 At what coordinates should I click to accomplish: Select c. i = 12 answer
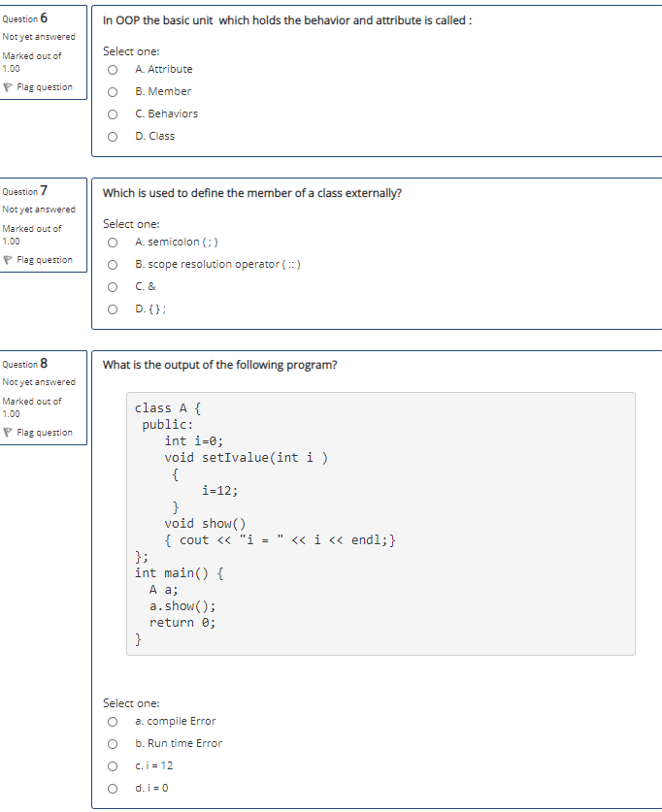pos(113,765)
